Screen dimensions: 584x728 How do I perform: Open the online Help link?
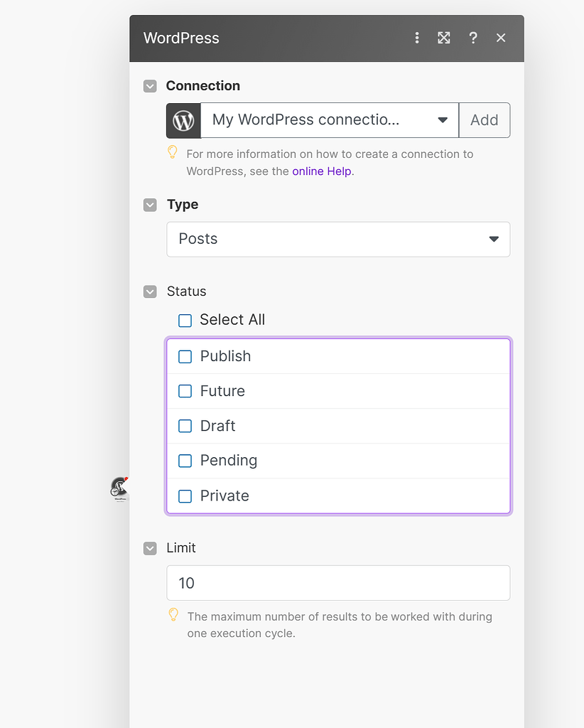(x=320, y=171)
